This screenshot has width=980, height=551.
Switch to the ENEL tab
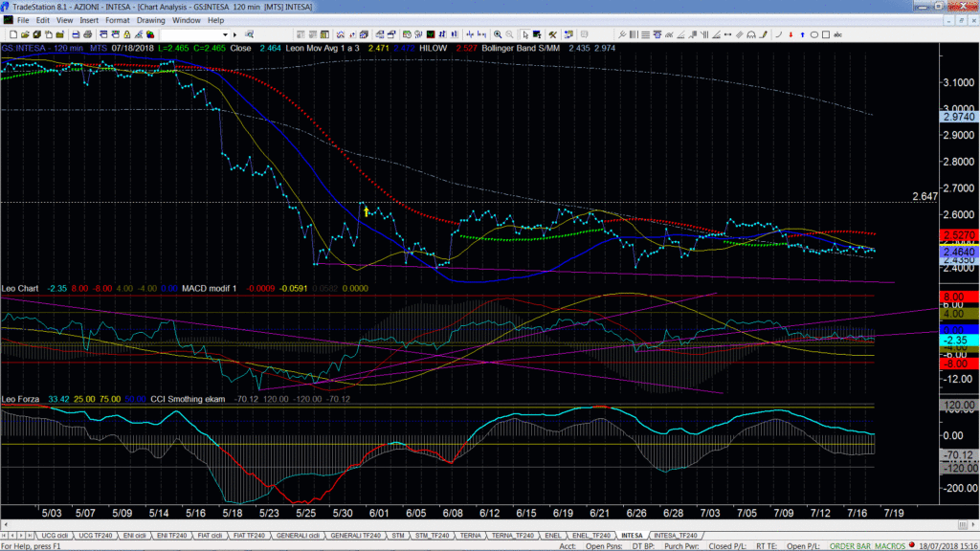(553, 536)
